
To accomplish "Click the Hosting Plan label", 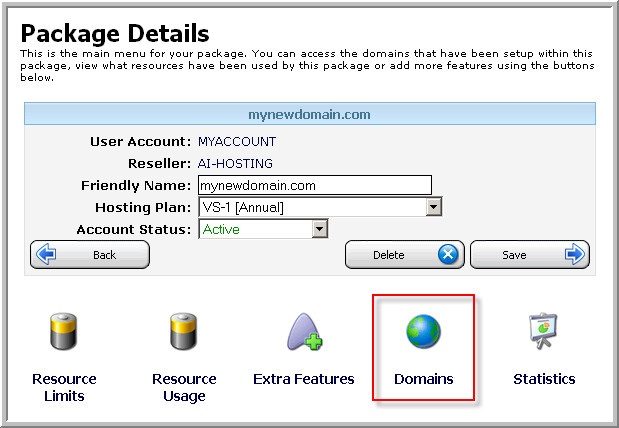I will [143, 207].
